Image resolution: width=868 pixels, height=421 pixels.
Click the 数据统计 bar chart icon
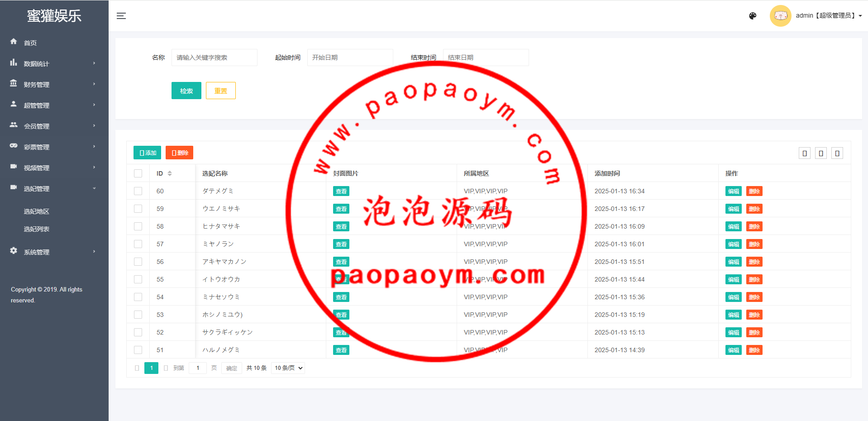click(14, 62)
